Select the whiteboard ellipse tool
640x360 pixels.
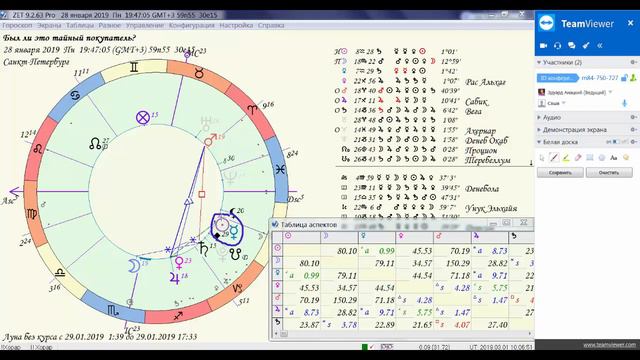602,158
